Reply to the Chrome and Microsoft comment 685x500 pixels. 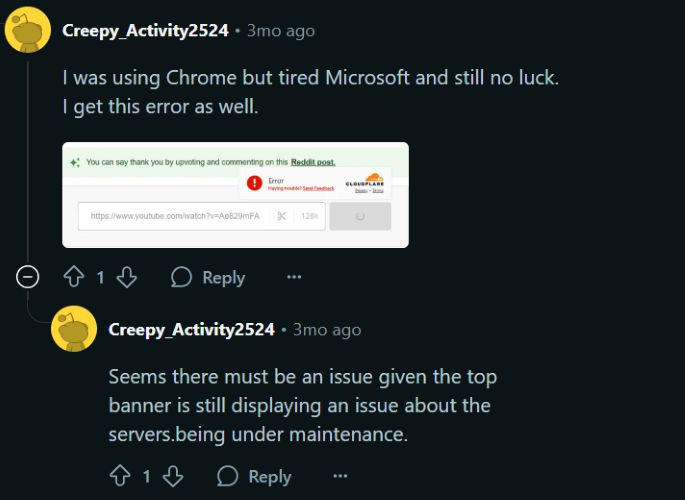click(x=208, y=277)
